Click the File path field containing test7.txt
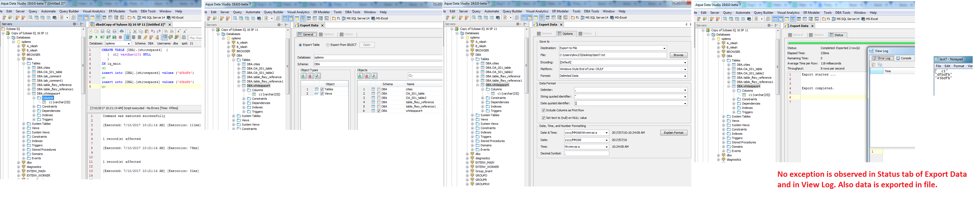Viewport: 980px width, 204px height. pyautogui.click(x=612, y=55)
